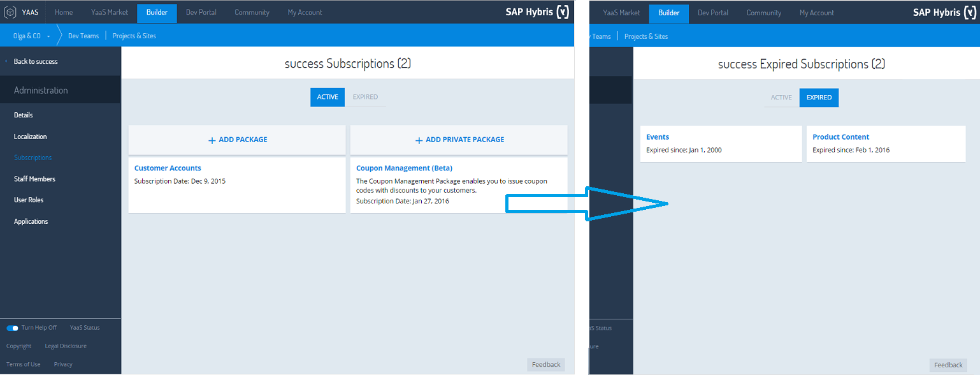Open Dev Portal in expired-subscriptions window
Screen dimensions: 980x375
pos(713,13)
